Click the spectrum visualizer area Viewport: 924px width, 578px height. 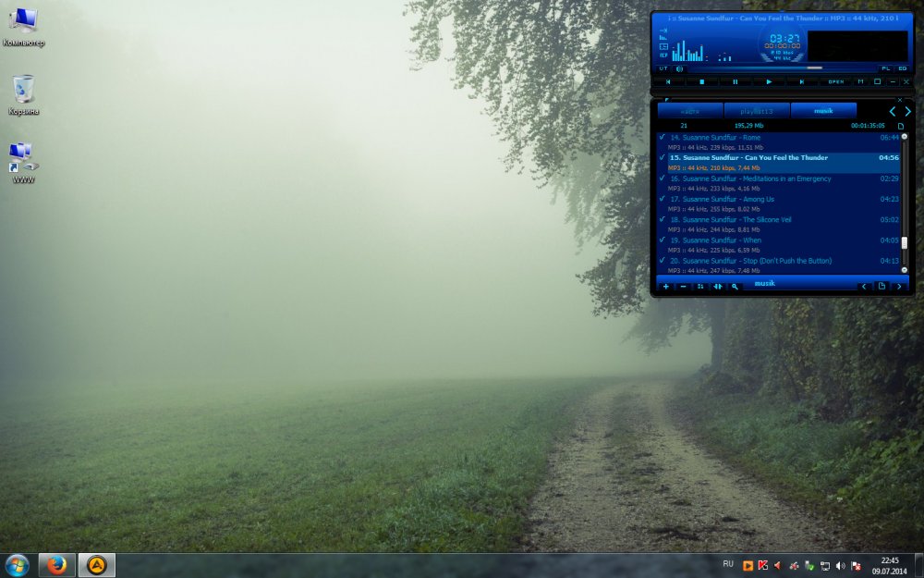[x=702, y=51]
